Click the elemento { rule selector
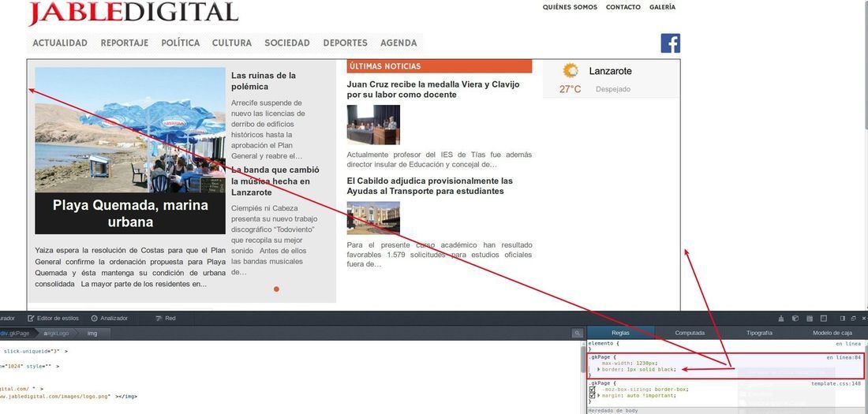 (605, 344)
